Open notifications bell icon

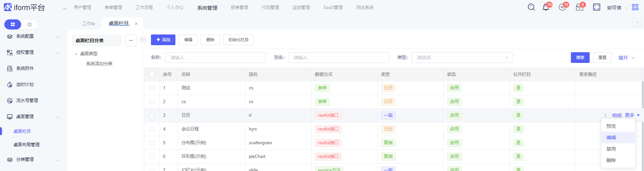(546, 7)
